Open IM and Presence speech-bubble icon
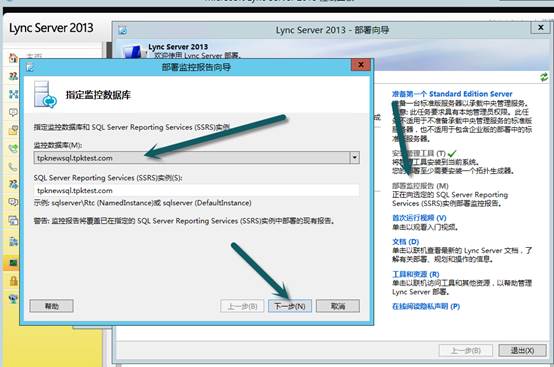Viewport: 554px width, 367px height. click(13, 112)
